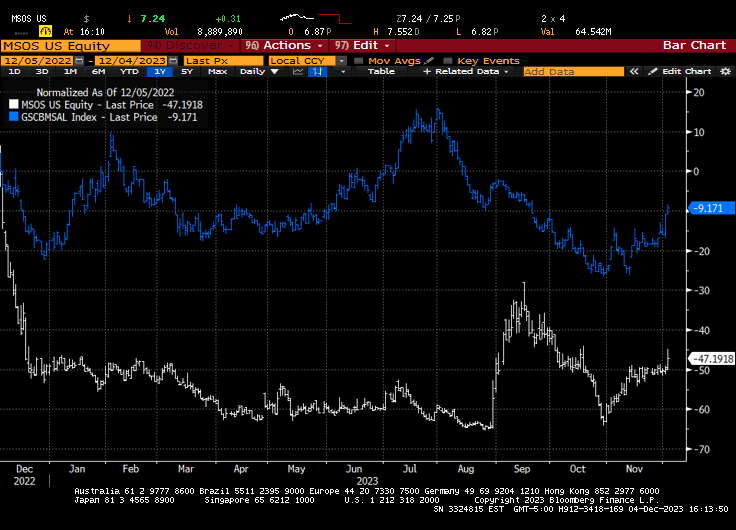Click the start date field 12/05/2022
736x530 pixels.
click(38, 61)
